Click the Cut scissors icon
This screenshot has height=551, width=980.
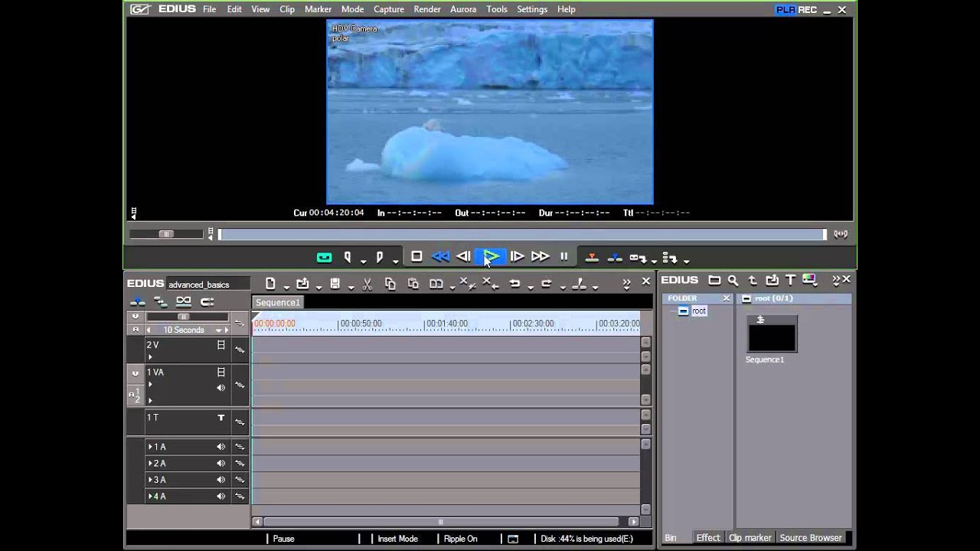click(x=367, y=284)
